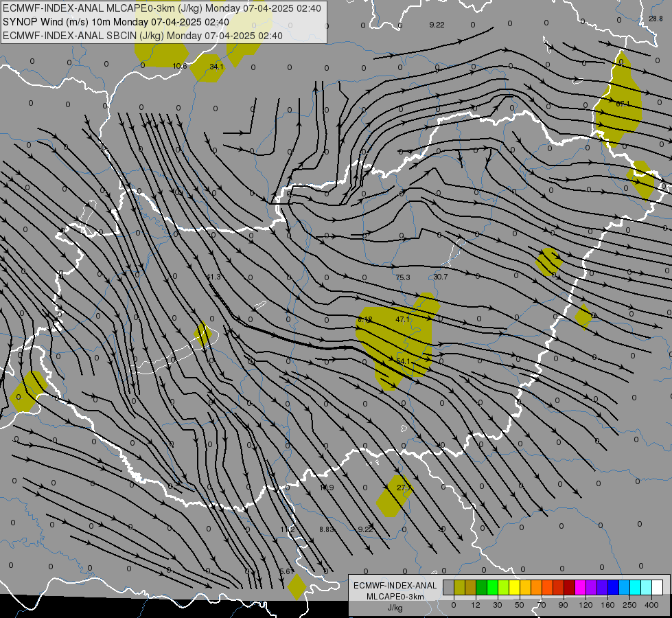Viewport: 672px width, 618px height.
Task: Click the bright yellow legend swatch
Action: 515,587
